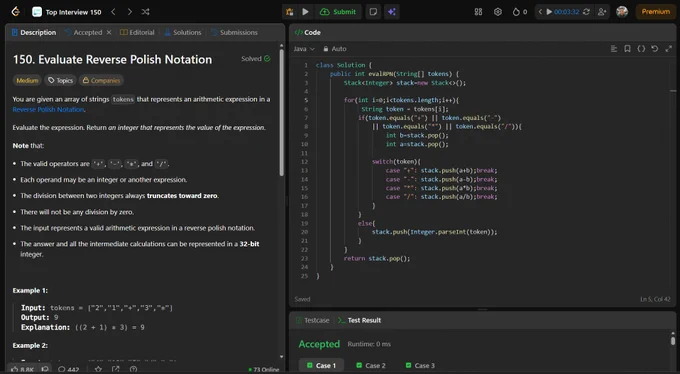Screen dimensions: 680x374
Task: Click the Accepted result text
Action: click(319, 344)
